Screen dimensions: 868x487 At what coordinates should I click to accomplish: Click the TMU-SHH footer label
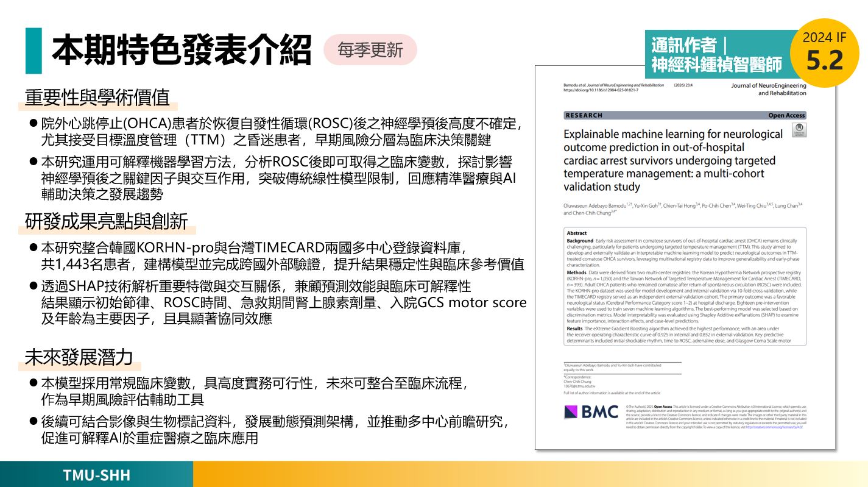[x=96, y=475]
